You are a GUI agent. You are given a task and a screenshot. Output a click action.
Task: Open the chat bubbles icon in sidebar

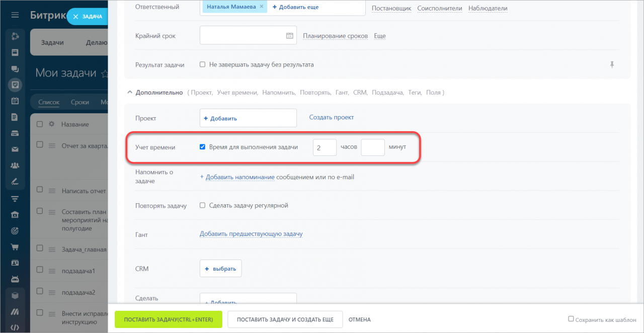click(x=15, y=69)
